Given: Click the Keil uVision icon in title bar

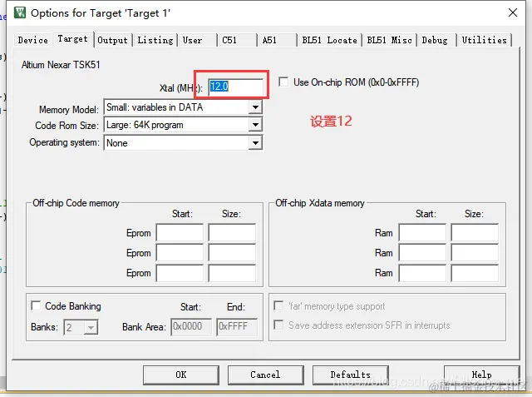Looking at the screenshot, I should point(20,12).
